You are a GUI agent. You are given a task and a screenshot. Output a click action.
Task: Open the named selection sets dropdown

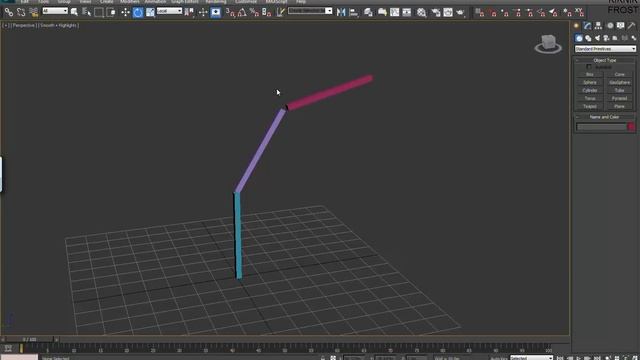[310, 11]
